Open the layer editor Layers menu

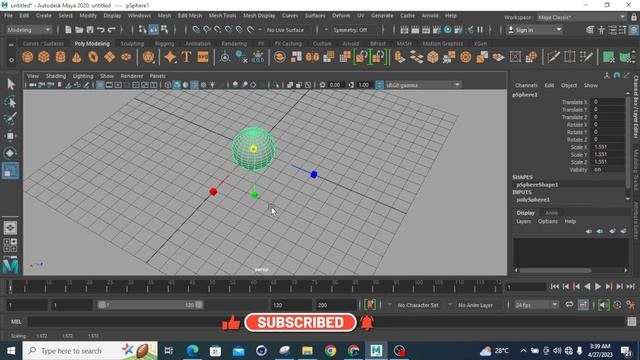(x=524, y=221)
